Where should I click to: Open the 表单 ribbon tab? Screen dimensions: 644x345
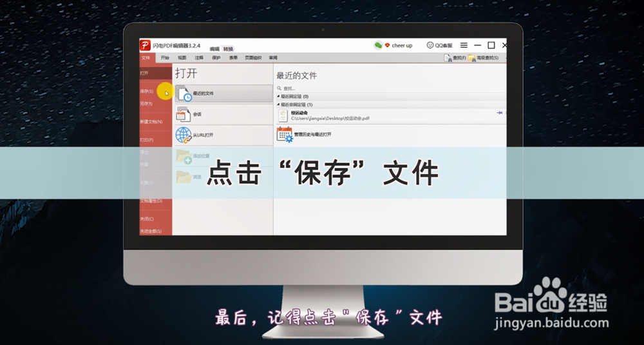point(233,58)
